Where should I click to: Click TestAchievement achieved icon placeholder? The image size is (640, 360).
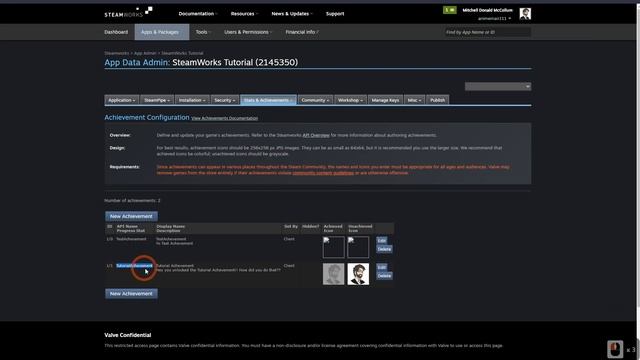(333, 247)
